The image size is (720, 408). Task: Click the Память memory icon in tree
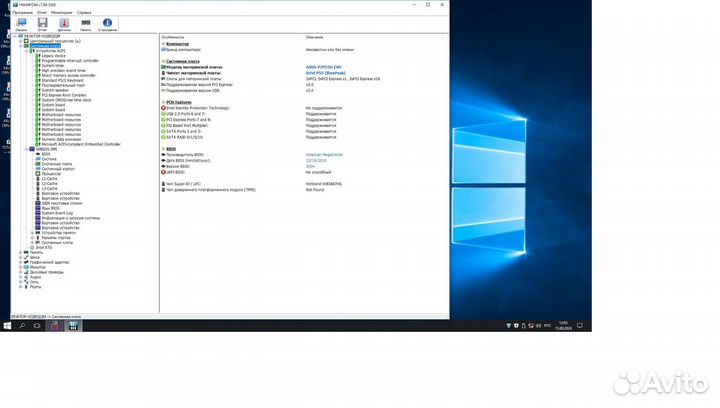pyautogui.click(x=26, y=252)
